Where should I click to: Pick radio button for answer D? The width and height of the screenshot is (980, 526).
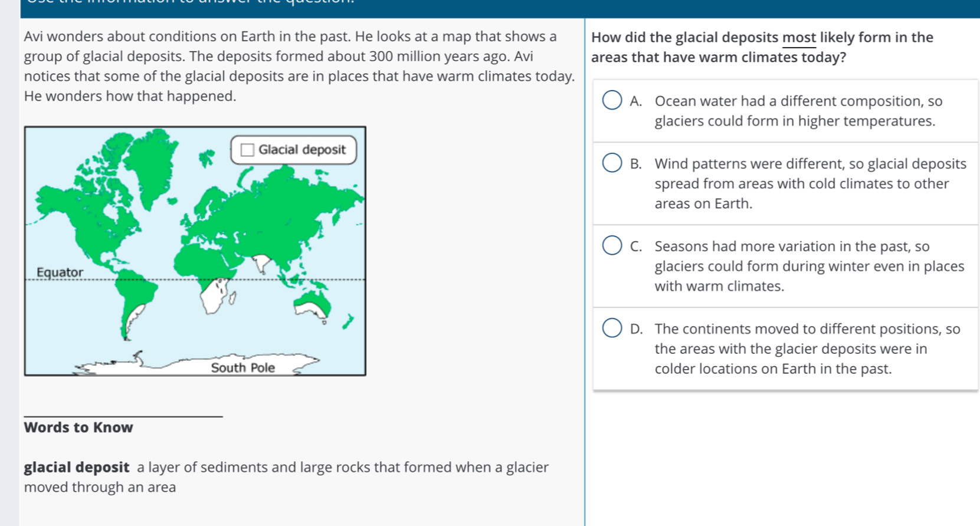tap(612, 328)
